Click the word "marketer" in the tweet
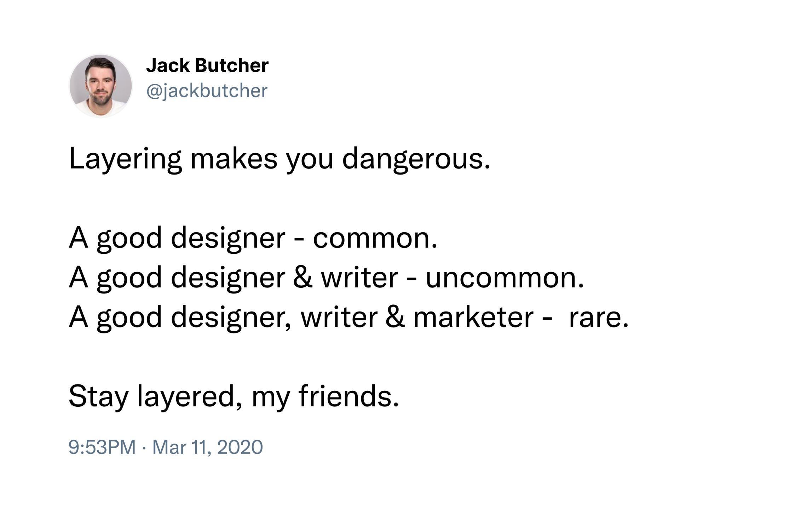The width and height of the screenshot is (812, 514). pyautogui.click(x=473, y=317)
